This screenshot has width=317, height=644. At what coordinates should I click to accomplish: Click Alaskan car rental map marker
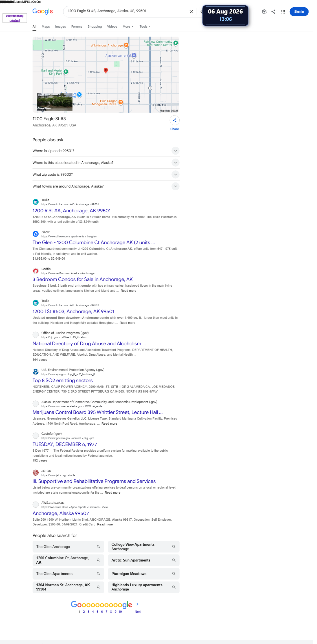pyautogui.click(x=134, y=55)
